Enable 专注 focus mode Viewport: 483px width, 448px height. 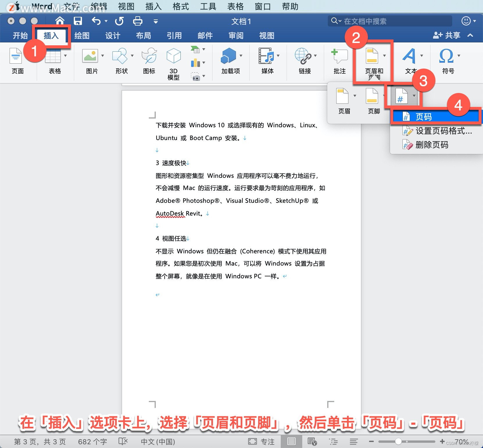(x=261, y=442)
